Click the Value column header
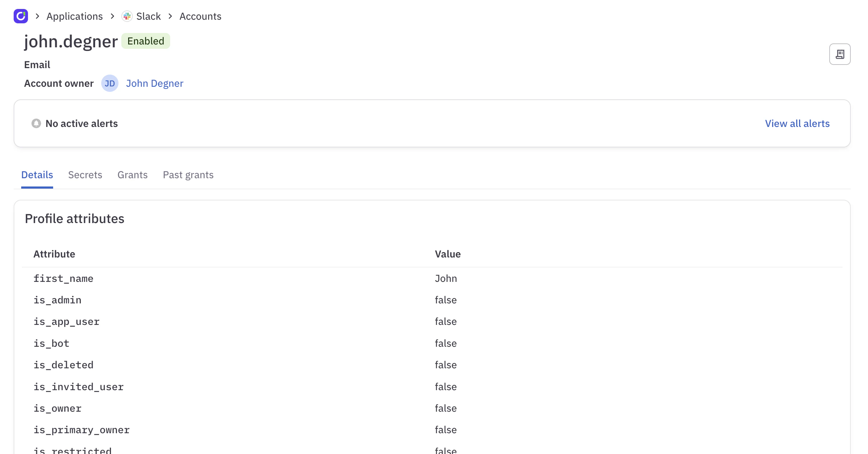The height and width of the screenshot is (454, 868). pos(447,254)
